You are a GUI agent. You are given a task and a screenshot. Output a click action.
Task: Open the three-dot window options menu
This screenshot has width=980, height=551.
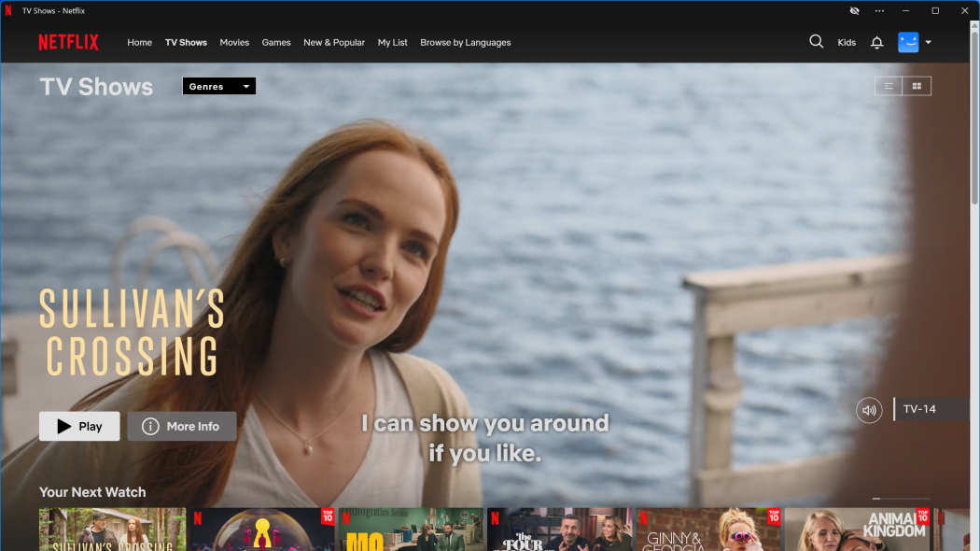click(x=879, y=10)
